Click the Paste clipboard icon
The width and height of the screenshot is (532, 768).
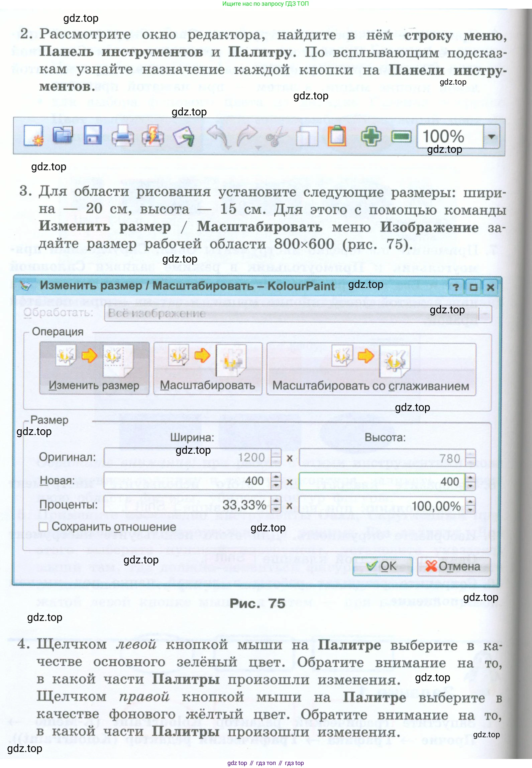337,136
